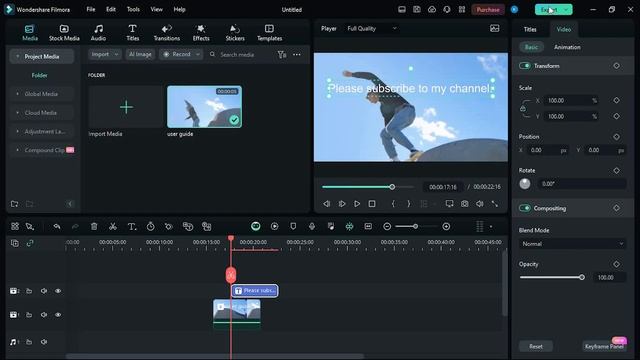Screen dimensions: 640x360
Task: Open the Blend Mode Normal dropdown
Action: click(x=572, y=244)
